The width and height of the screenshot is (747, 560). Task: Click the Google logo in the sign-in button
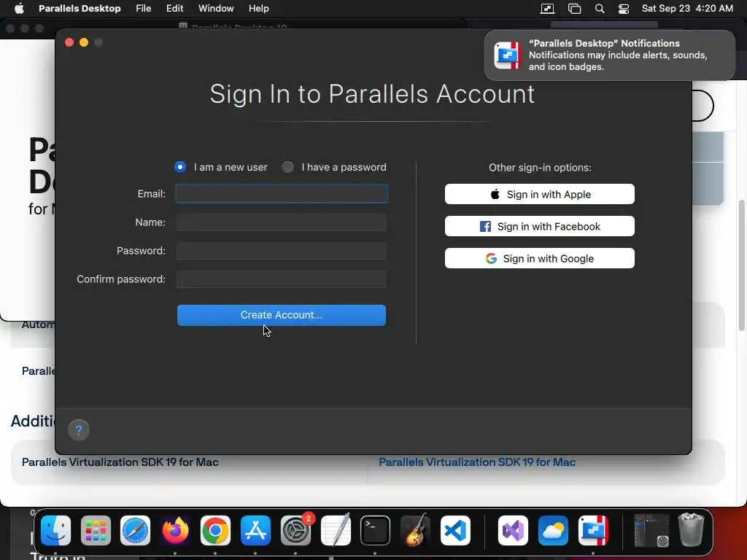click(x=491, y=259)
